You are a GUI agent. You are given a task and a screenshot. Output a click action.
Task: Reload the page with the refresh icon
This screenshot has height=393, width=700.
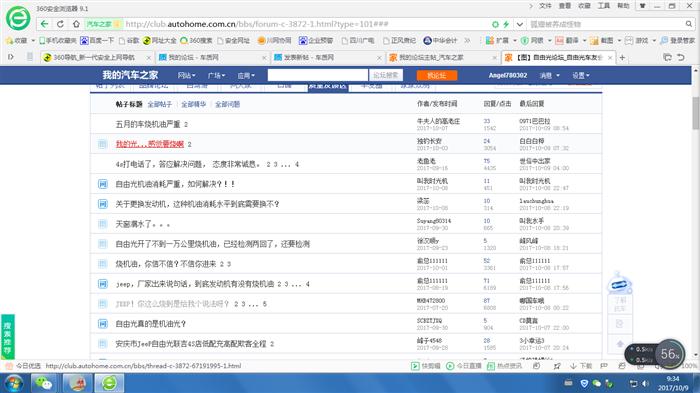click(60, 24)
